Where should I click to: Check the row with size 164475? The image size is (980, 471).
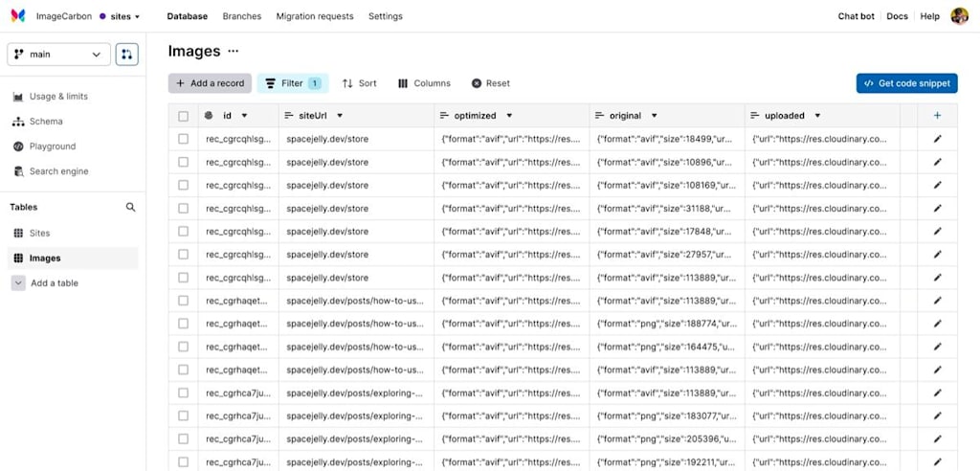click(183, 347)
